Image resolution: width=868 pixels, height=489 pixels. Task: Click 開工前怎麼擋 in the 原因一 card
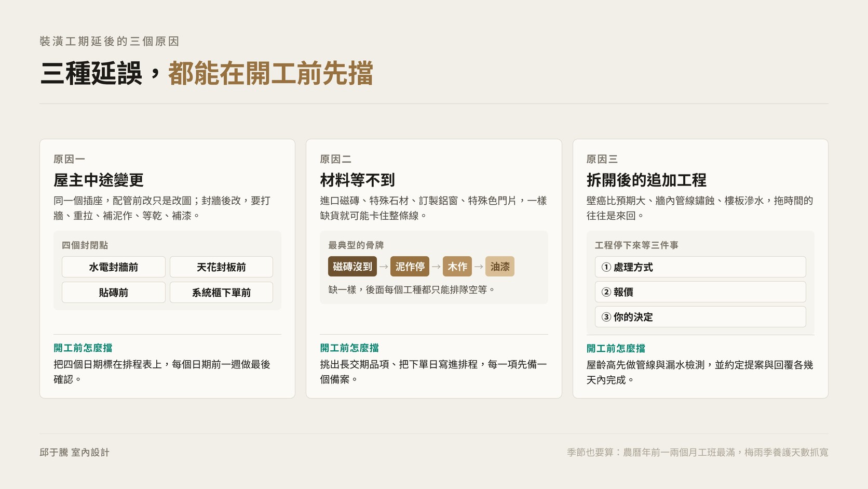83,348
